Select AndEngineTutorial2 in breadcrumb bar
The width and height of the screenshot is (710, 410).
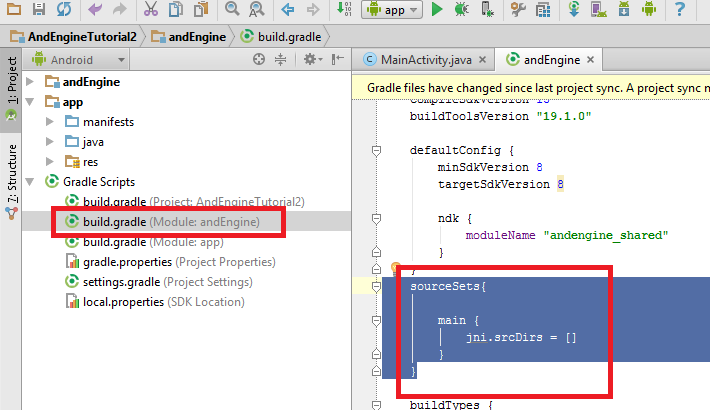coord(75,36)
